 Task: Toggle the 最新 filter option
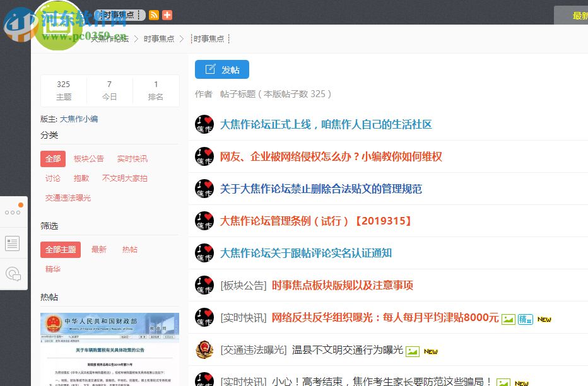[x=98, y=249]
